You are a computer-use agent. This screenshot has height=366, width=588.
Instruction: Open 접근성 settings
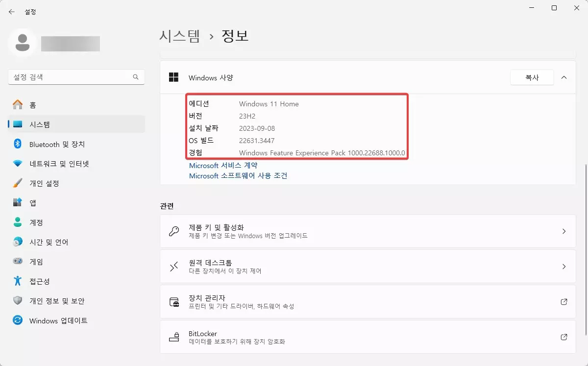pos(76,281)
